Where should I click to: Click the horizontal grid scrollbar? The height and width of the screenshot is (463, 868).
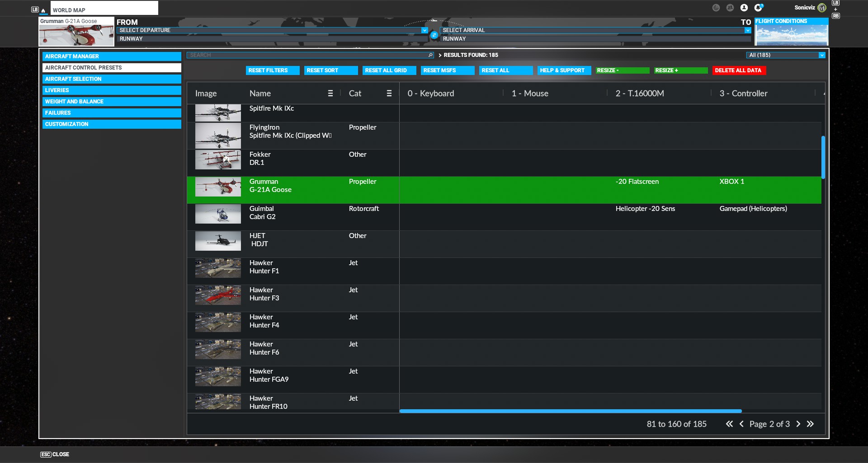pyautogui.click(x=571, y=411)
